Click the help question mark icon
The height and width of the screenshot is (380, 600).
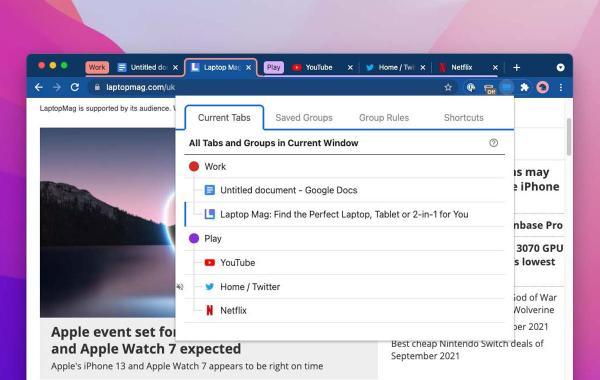(493, 143)
